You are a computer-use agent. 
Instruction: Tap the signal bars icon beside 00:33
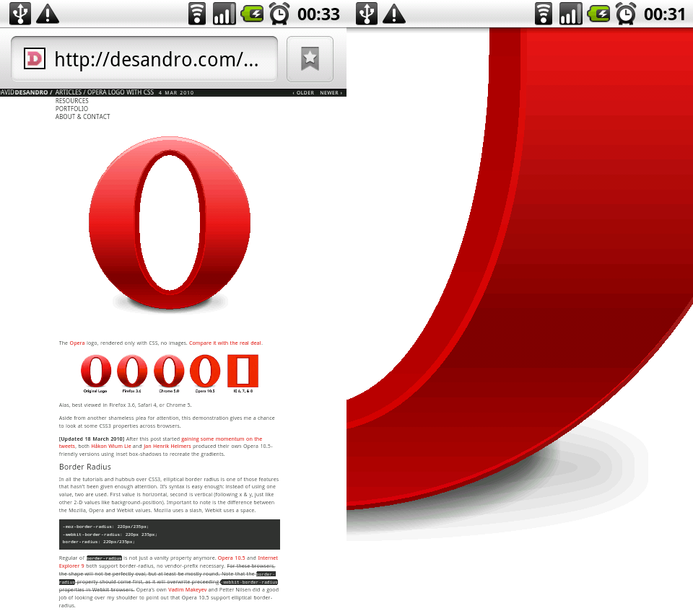[x=224, y=13]
